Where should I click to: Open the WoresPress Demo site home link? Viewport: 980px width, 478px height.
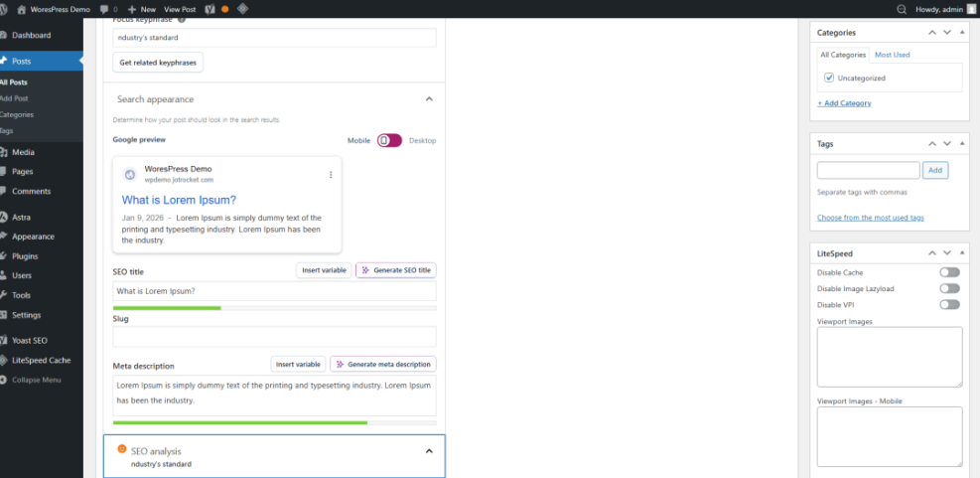pyautogui.click(x=54, y=9)
